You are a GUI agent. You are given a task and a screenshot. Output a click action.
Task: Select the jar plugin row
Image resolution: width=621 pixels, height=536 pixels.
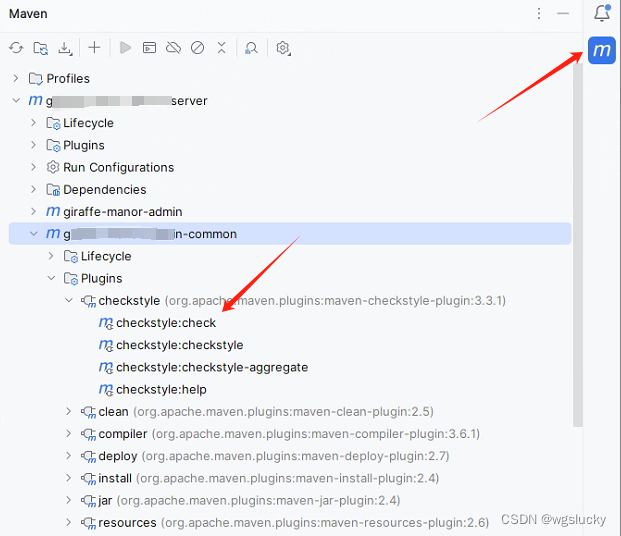(x=290, y=500)
